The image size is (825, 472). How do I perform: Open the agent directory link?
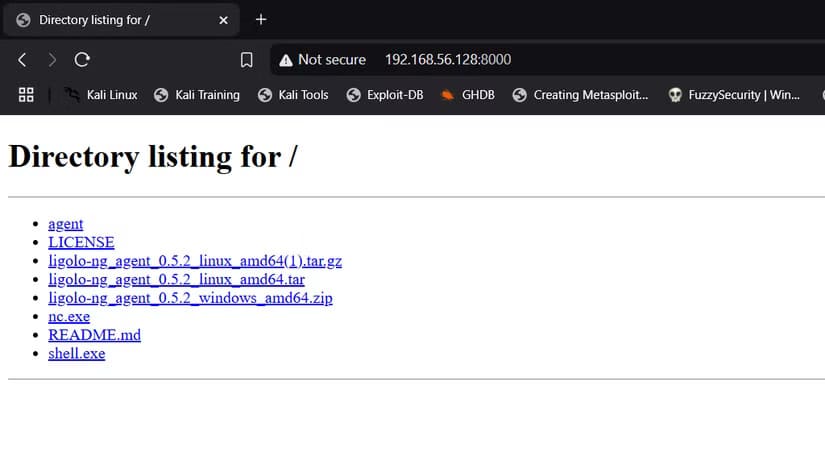click(x=66, y=224)
